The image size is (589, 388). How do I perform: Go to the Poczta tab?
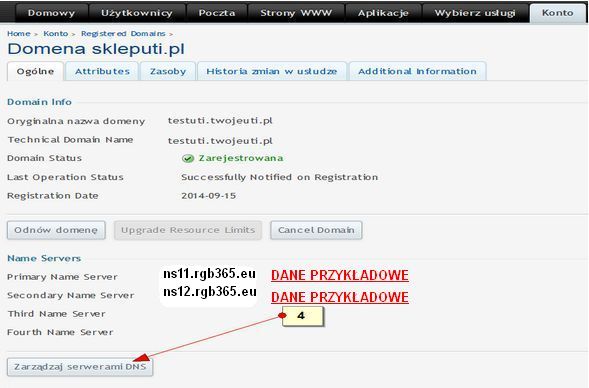tap(217, 13)
